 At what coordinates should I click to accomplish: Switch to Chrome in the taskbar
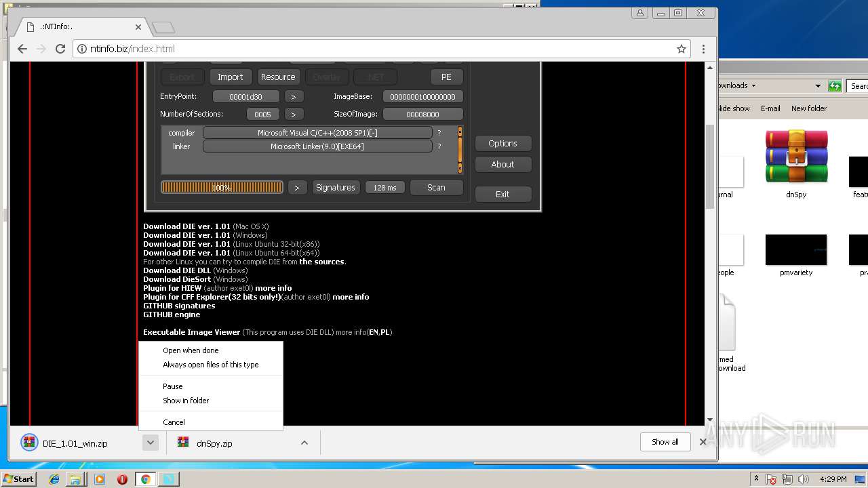(x=145, y=479)
